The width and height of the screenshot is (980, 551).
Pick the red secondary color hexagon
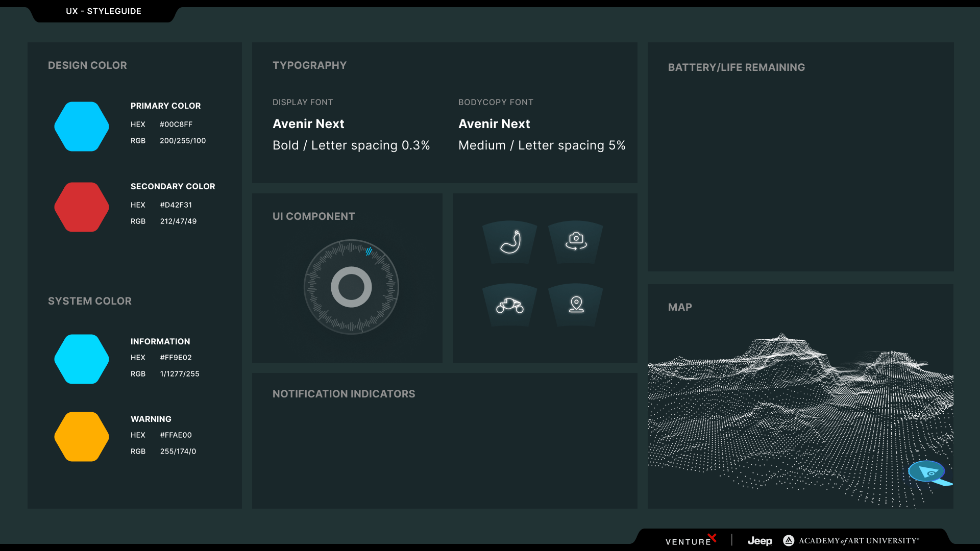click(x=82, y=207)
